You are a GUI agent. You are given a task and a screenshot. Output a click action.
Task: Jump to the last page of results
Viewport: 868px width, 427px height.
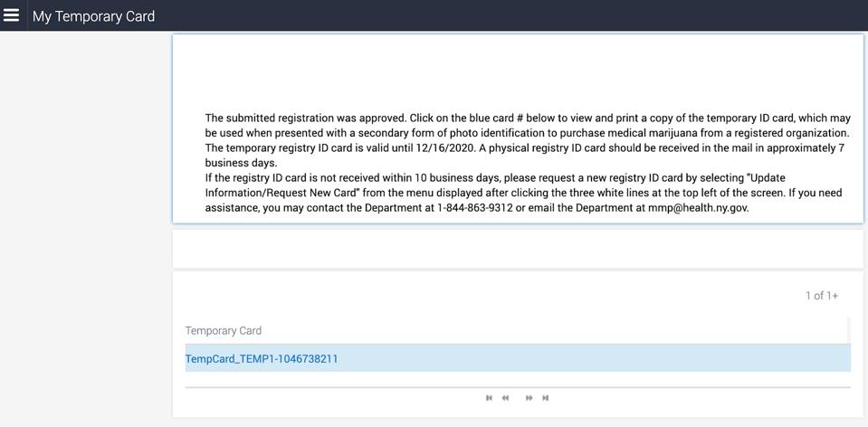(545, 398)
